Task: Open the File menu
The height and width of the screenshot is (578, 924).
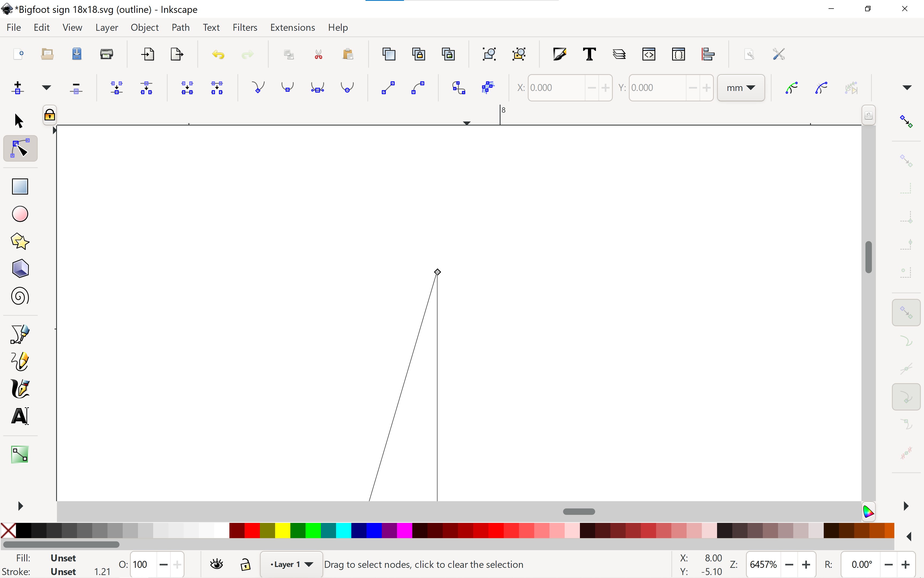Action: pos(14,28)
